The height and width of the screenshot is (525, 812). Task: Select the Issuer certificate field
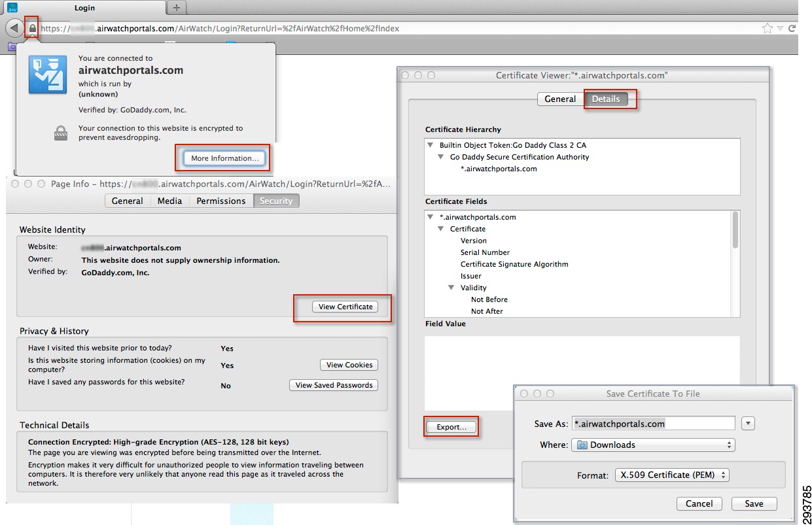tap(471, 276)
